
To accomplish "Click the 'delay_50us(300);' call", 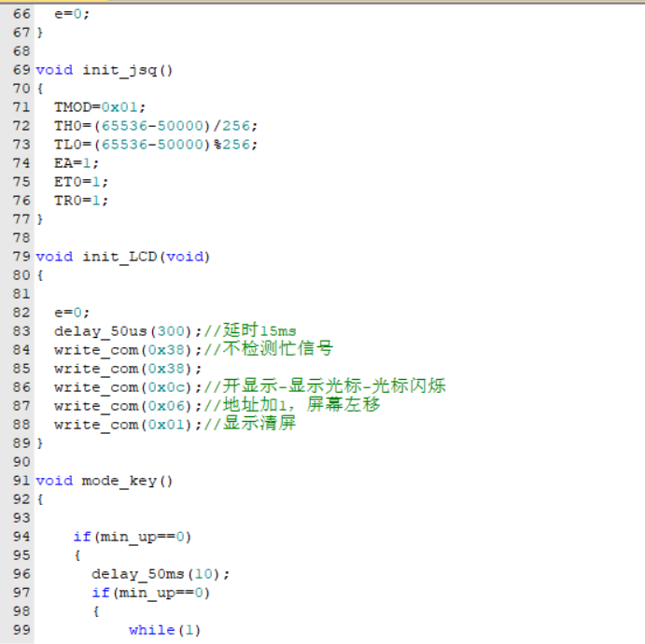I will click(128, 331).
